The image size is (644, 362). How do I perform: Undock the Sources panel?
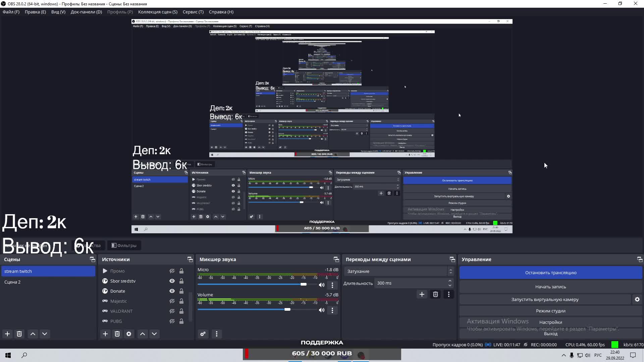[190, 259]
